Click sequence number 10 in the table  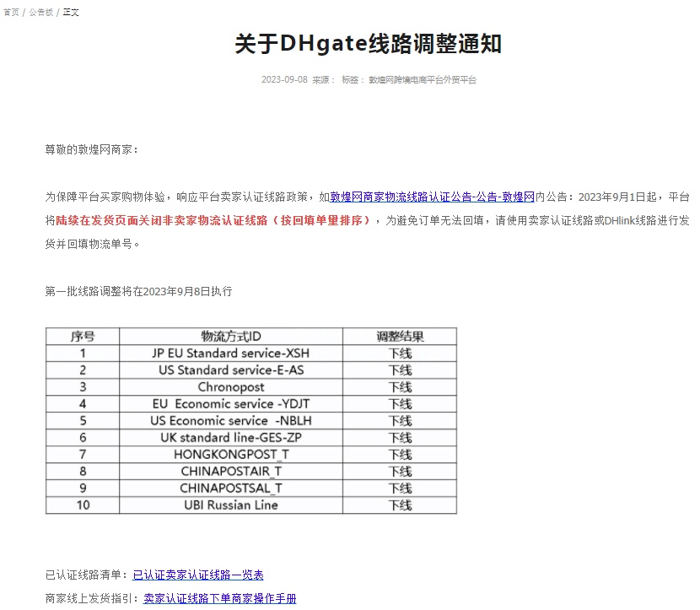pyautogui.click(x=83, y=505)
